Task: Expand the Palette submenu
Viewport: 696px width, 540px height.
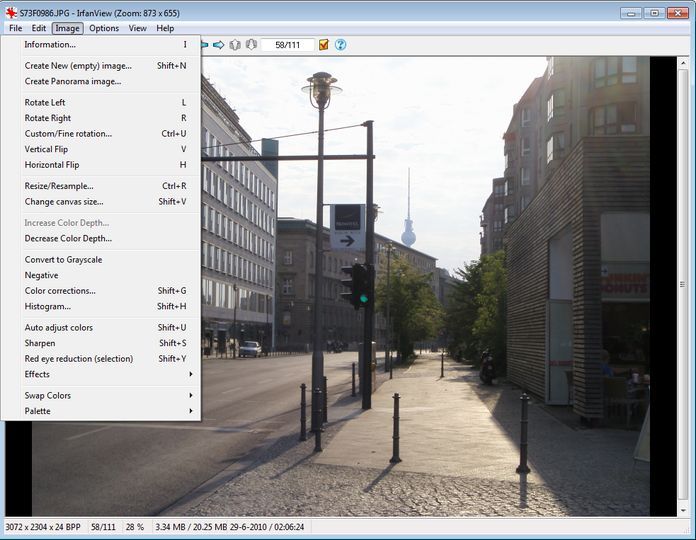Action: click(x=106, y=411)
